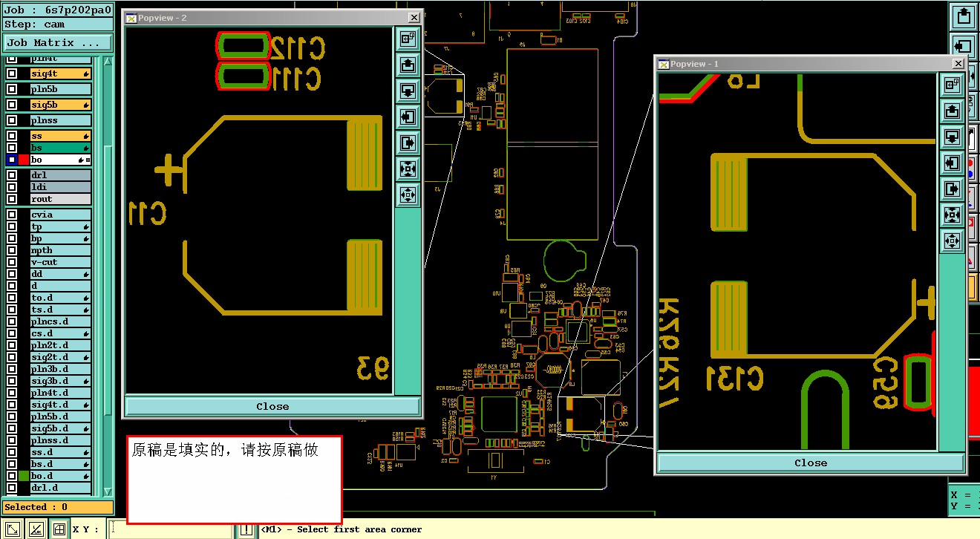Toggle checkbox for layer bs

click(x=12, y=148)
